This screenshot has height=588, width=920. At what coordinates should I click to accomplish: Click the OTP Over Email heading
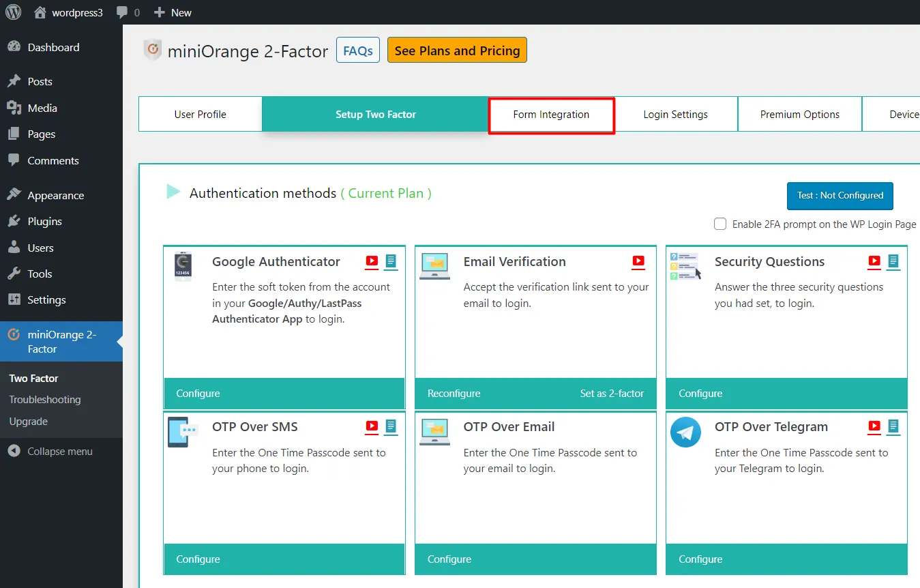pos(509,426)
